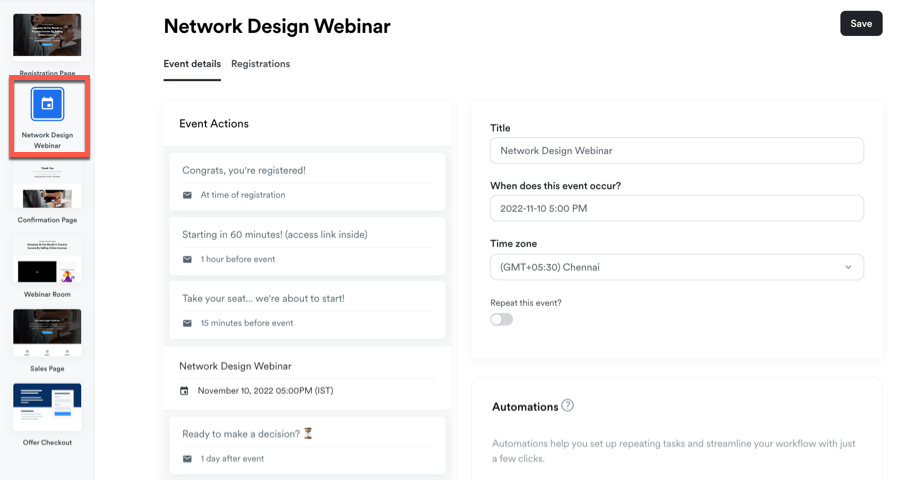Click the Title input field
This screenshot has height=480, width=900.
click(x=676, y=151)
